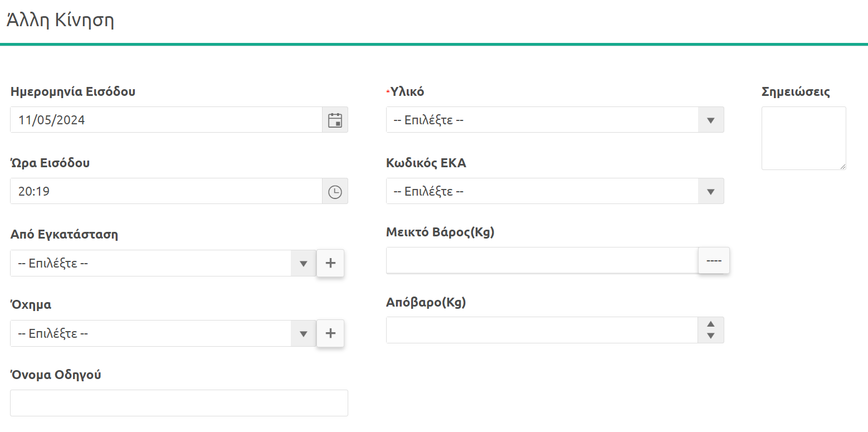
Task: Click the resize handle of Σημειώσεις textarea
Action: point(843,166)
